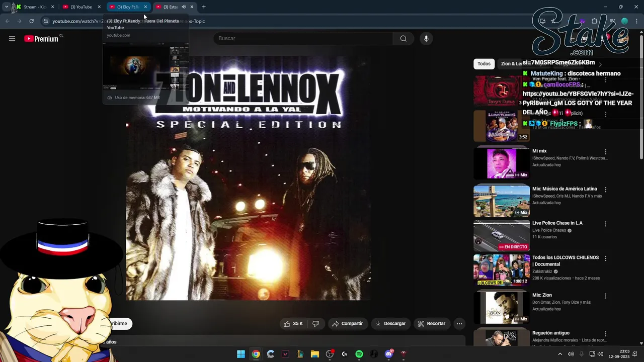Open Mix: Música de América Latina title

pyautogui.click(x=565, y=189)
